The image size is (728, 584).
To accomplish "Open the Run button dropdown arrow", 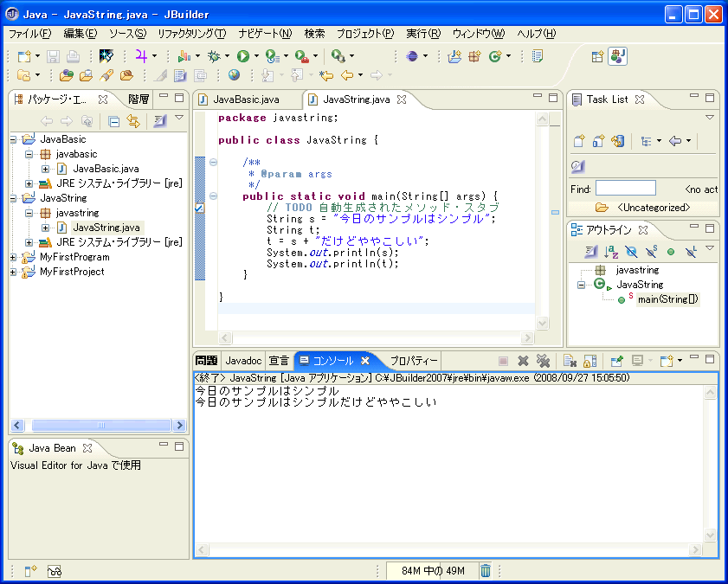I will coord(256,56).
